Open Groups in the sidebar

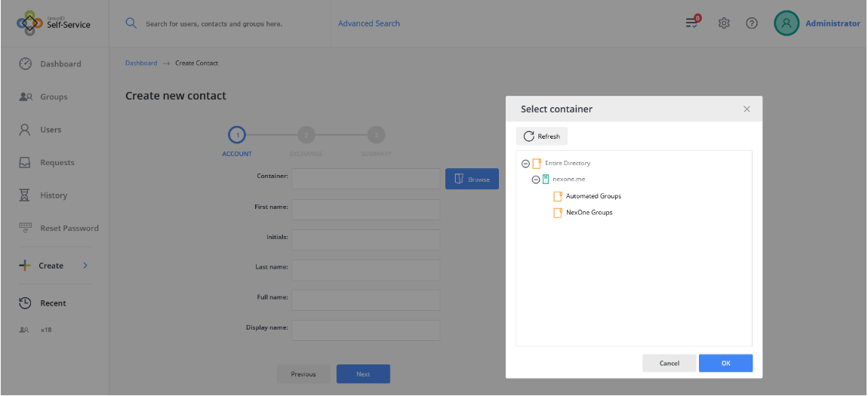pos(54,97)
